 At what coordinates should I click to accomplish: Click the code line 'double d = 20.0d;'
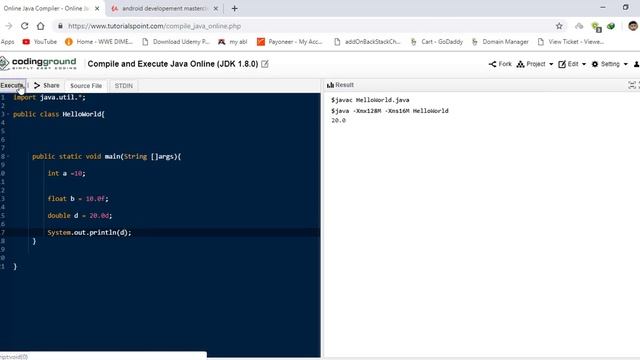pos(80,216)
